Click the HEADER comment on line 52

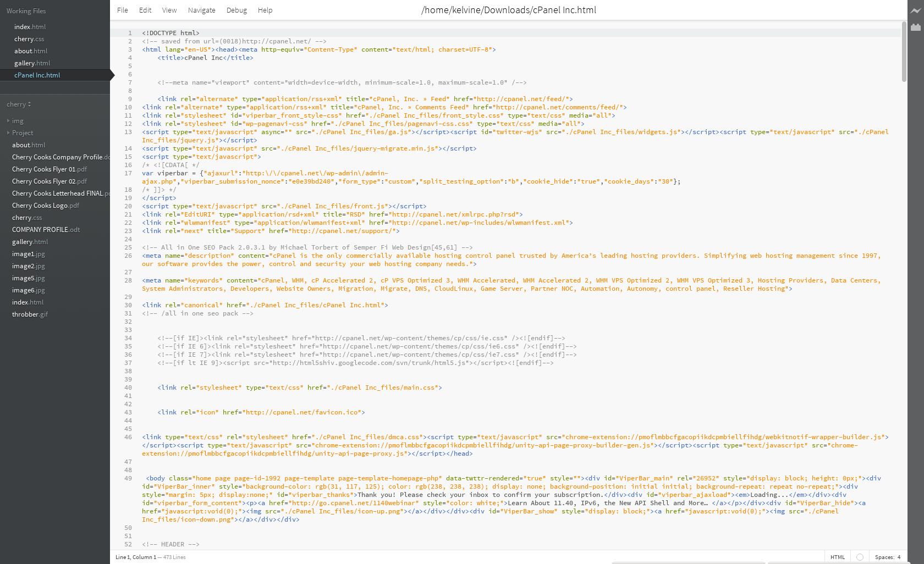point(170,544)
